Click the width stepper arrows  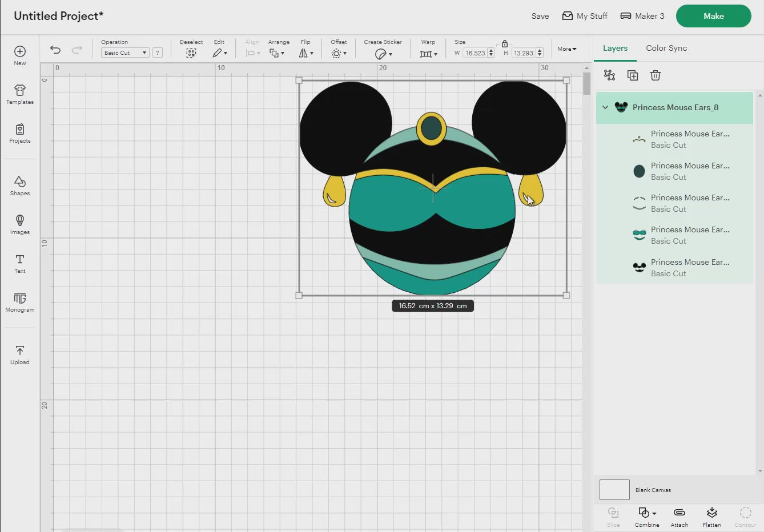(491, 53)
